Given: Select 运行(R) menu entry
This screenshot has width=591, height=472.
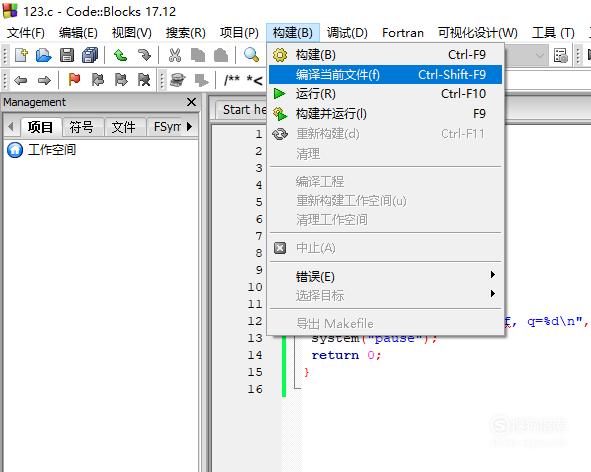Looking at the screenshot, I should 385,94.
